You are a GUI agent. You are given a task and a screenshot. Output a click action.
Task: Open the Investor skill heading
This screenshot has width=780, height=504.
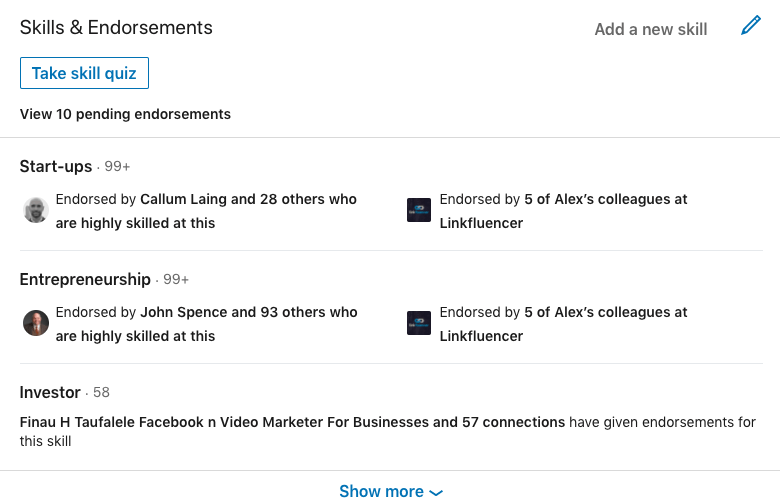tap(50, 392)
